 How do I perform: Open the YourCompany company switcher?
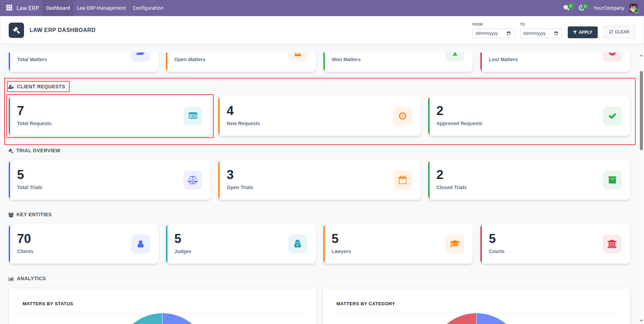[x=609, y=8]
